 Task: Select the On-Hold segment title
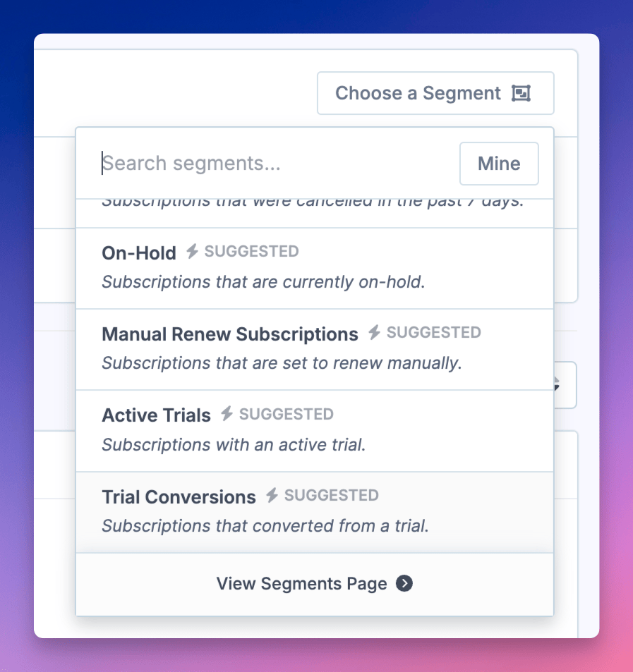click(x=139, y=252)
